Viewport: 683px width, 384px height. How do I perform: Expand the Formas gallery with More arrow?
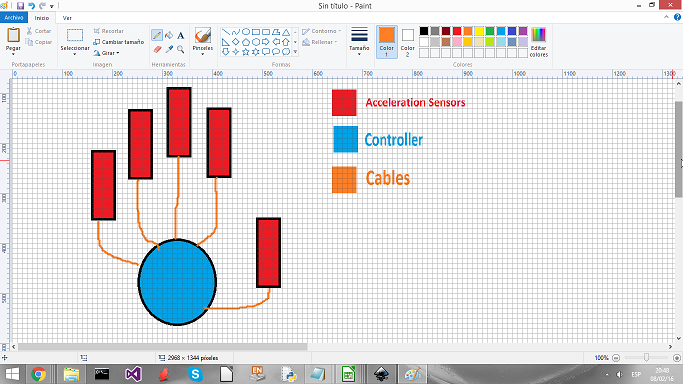[x=295, y=52]
